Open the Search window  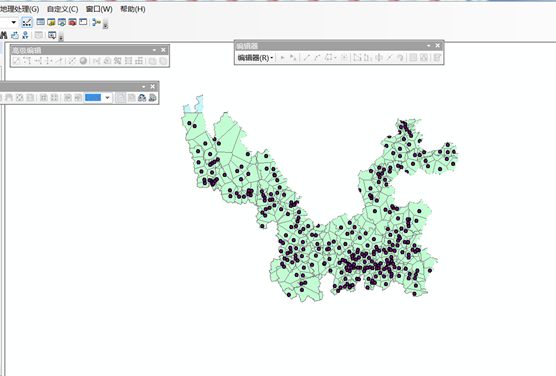click(x=62, y=22)
